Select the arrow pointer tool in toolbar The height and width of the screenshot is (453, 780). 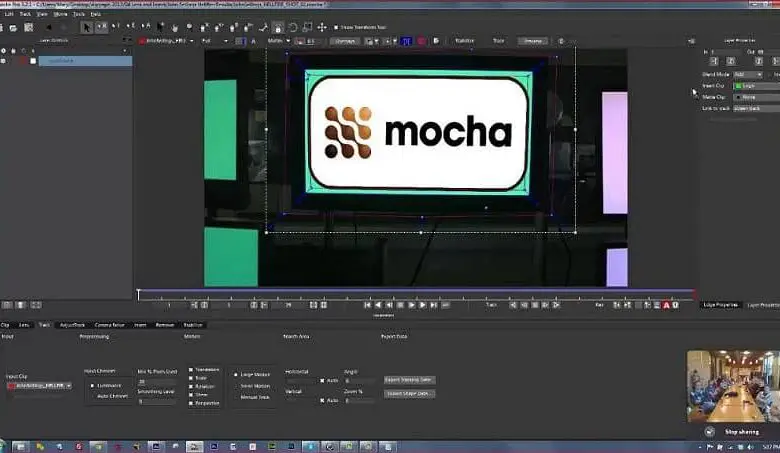pyautogui.click(x=87, y=27)
